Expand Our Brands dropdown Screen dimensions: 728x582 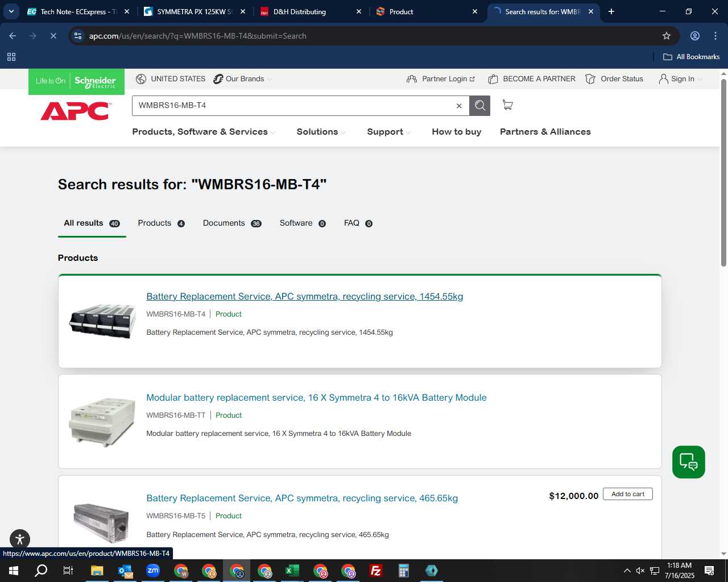[243, 79]
